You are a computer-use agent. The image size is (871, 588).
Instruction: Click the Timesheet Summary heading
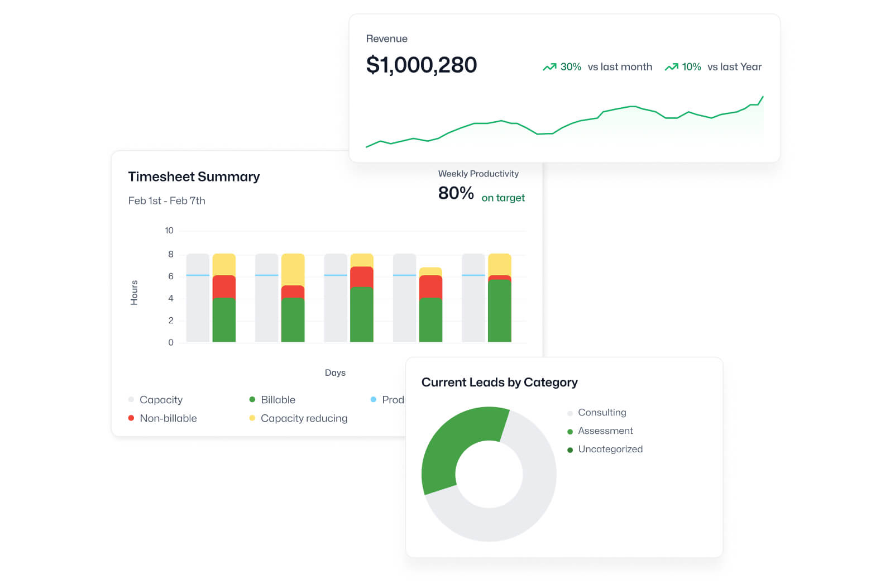[x=194, y=177]
